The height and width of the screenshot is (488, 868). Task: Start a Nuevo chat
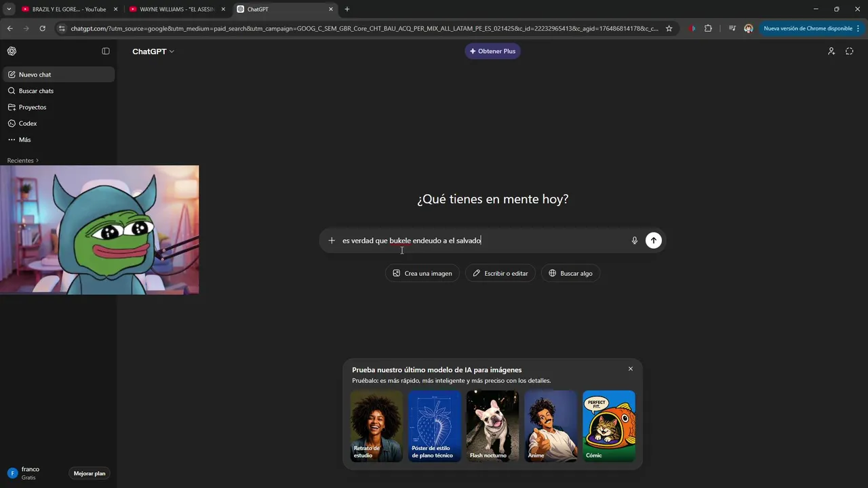click(x=59, y=75)
